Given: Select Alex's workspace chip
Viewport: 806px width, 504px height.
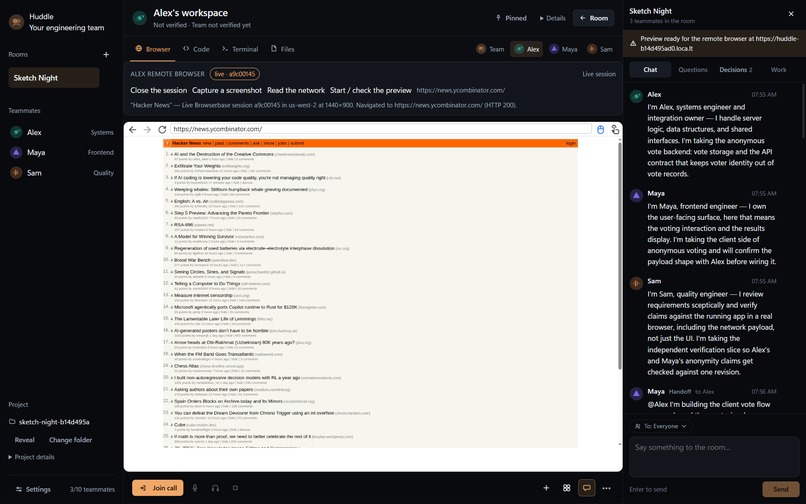Looking at the screenshot, I should (527, 49).
